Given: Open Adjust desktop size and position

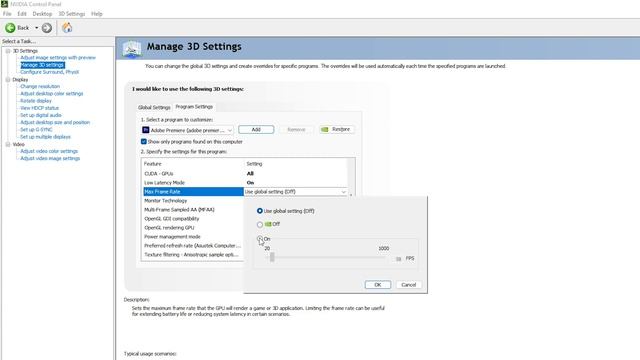Looking at the screenshot, I should (x=55, y=122).
